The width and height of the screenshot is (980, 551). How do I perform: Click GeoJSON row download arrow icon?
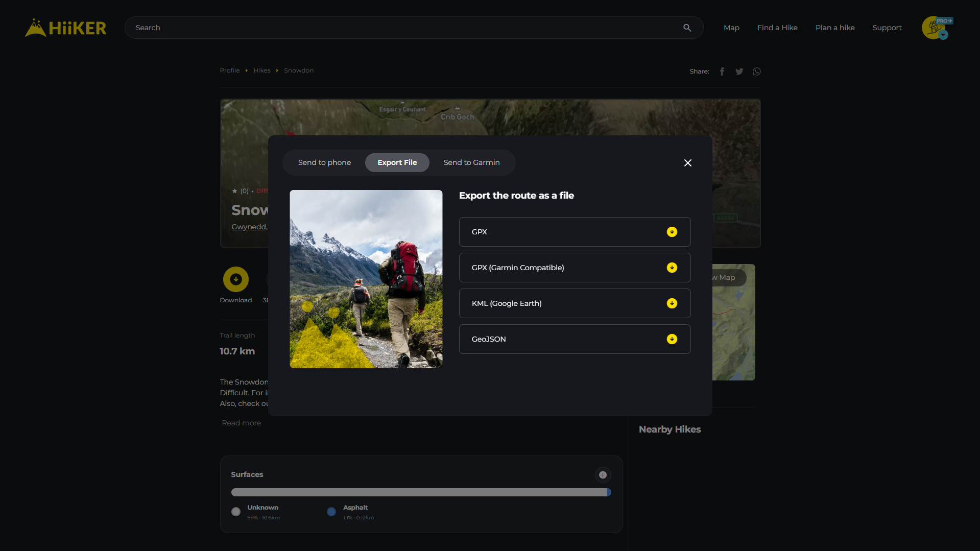(672, 339)
